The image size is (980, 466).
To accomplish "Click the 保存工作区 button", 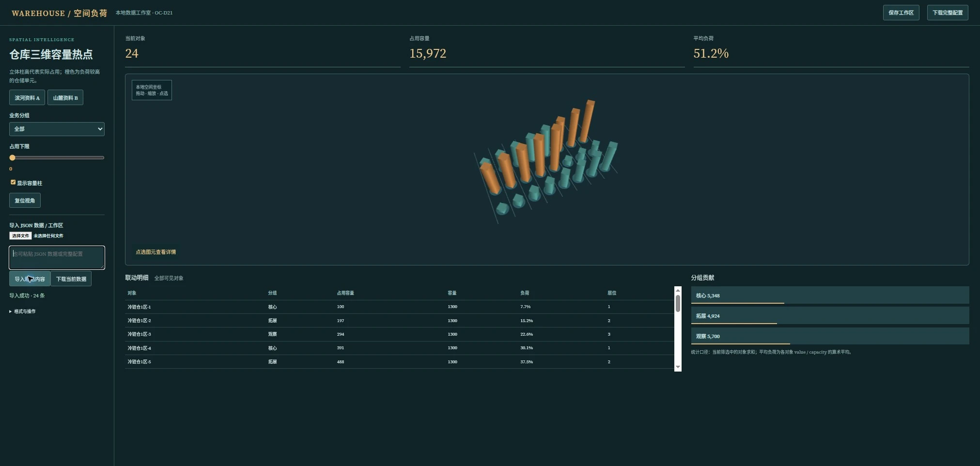I will 901,13.
